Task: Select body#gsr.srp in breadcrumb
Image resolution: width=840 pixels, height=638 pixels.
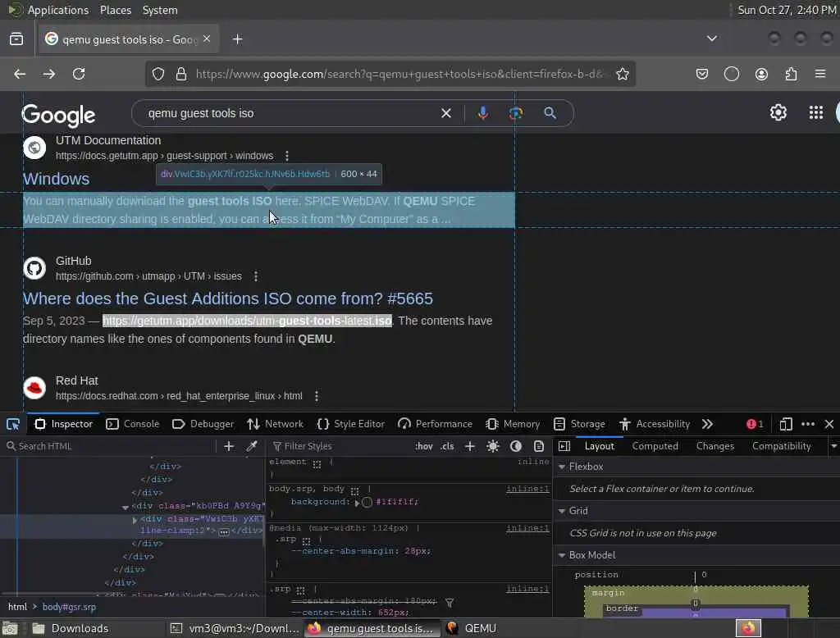Action: (69, 607)
